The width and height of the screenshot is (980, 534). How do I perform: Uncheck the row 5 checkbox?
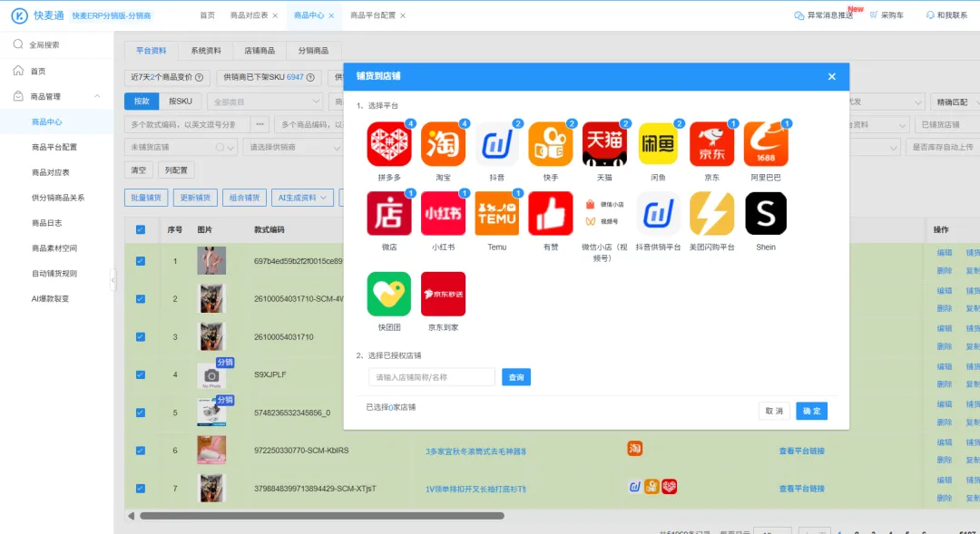(141, 413)
